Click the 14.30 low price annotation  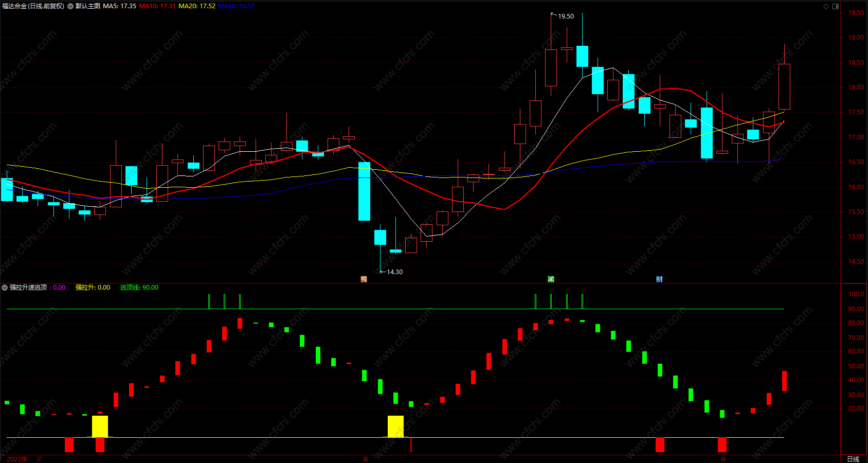pos(394,272)
